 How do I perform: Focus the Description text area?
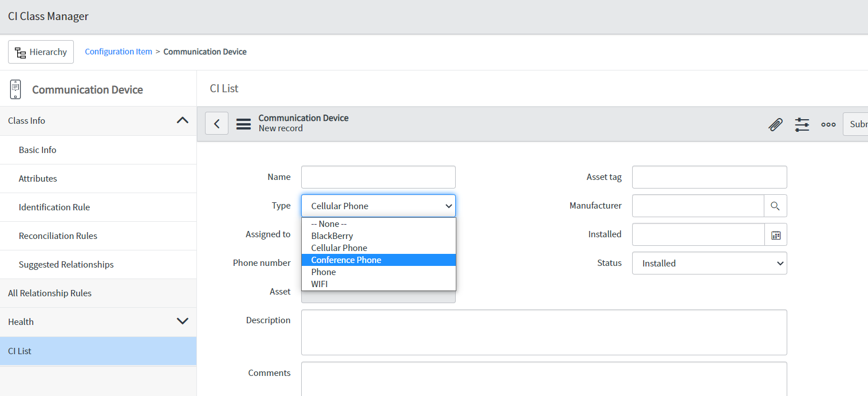pyautogui.click(x=544, y=332)
